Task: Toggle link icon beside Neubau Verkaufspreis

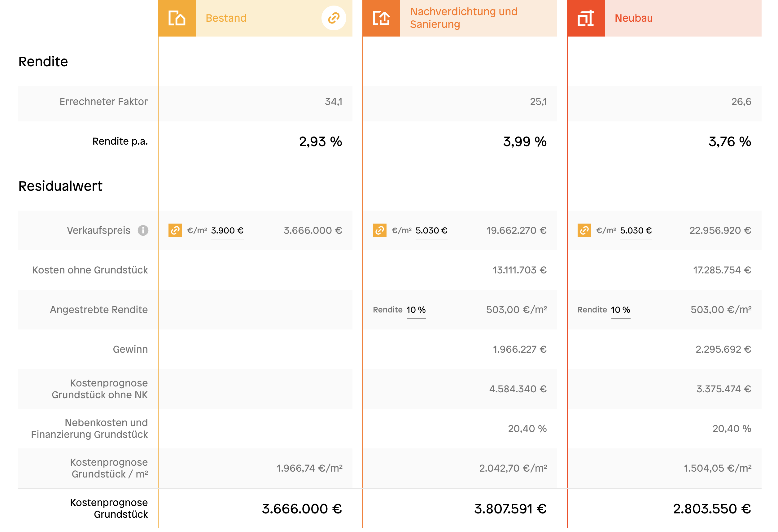Action: pyautogui.click(x=584, y=230)
